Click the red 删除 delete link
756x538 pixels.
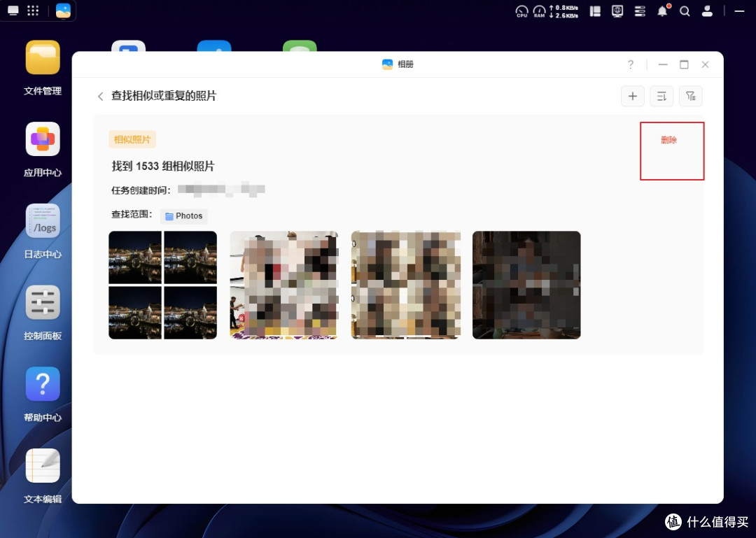click(x=668, y=140)
